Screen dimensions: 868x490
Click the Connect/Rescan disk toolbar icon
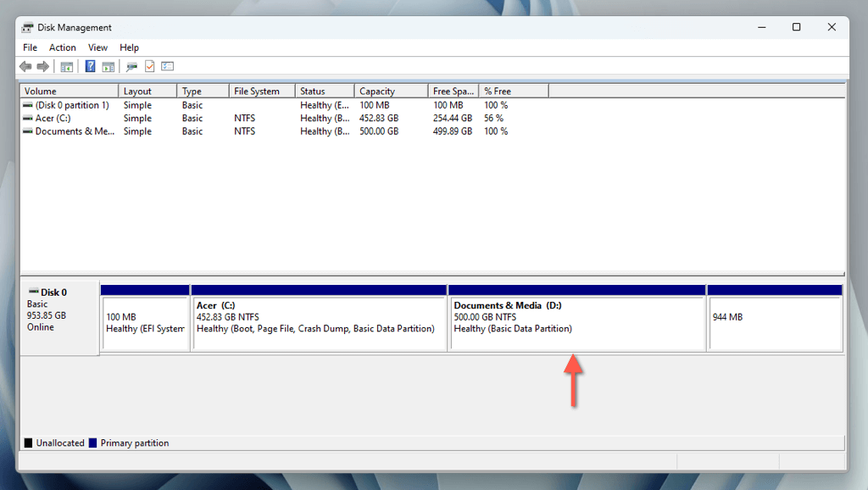[x=131, y=66]
